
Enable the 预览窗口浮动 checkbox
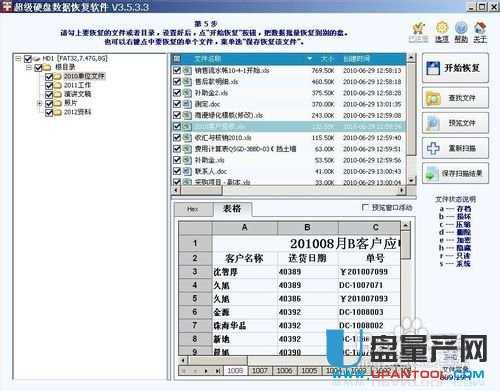365,208
